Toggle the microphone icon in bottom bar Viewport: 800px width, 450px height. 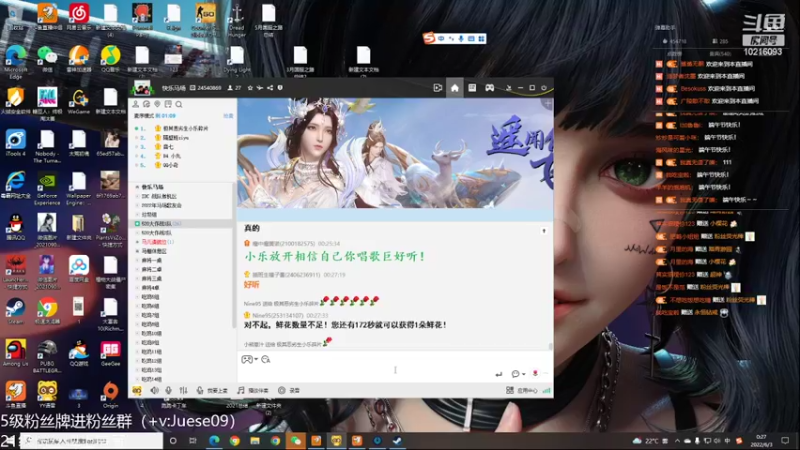click(x=168, y=390)
